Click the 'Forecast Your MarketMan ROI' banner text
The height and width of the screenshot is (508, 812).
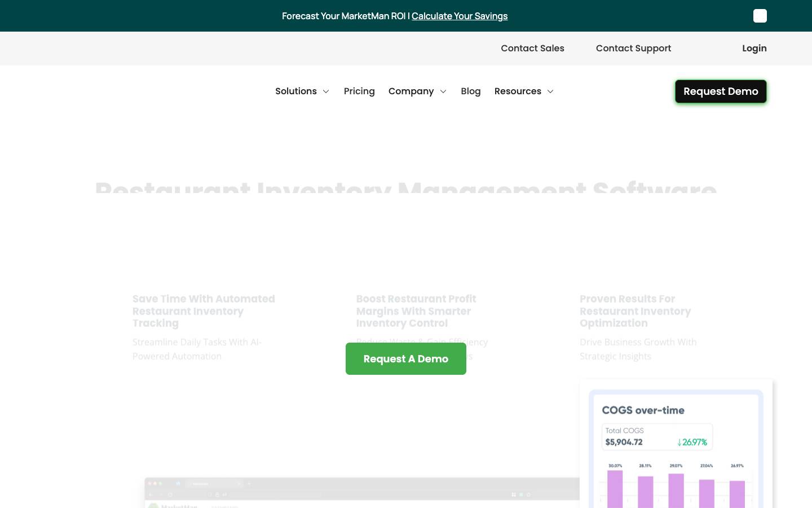pyautogui.click(x=343, y=16)
